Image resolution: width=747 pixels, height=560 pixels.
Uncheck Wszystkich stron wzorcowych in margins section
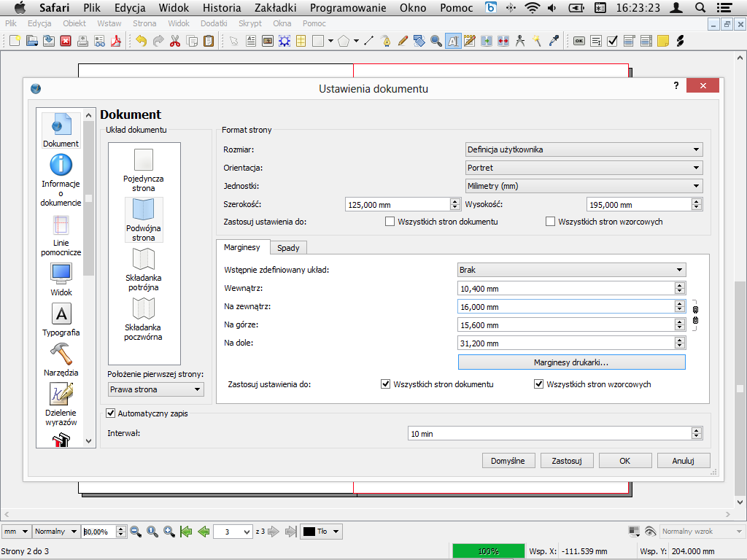(x=539, y=384)
